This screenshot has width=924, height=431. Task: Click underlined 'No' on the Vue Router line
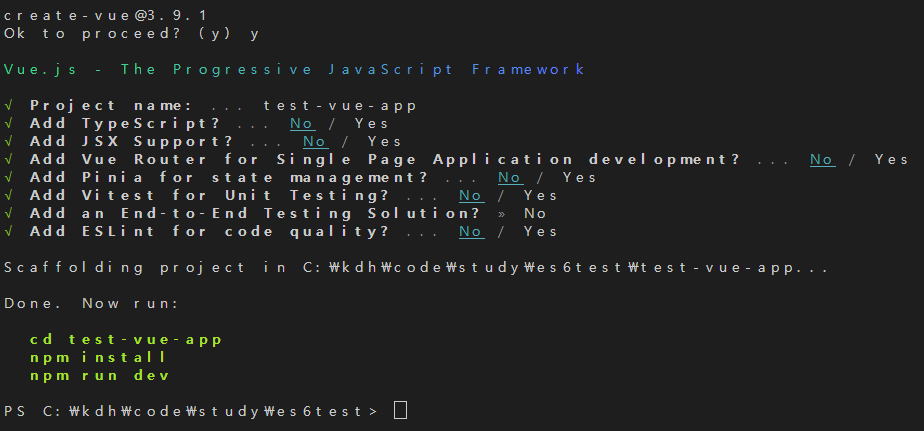point(823,160)
